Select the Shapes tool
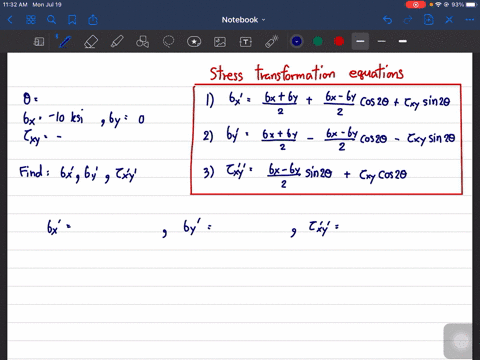 click(142, 42)
